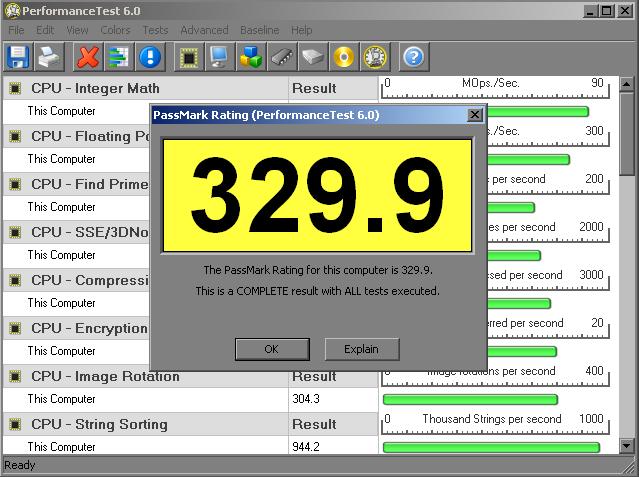Click the CPU - Compression chip icon

(x=15, y=280)
